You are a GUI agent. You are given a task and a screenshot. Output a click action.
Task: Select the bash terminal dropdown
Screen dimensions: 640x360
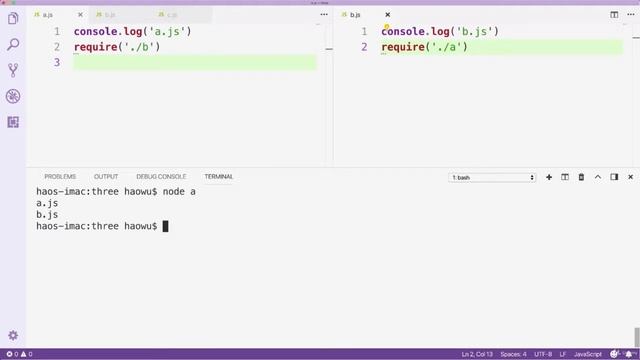pyautogui.click(x=492, y=178)
